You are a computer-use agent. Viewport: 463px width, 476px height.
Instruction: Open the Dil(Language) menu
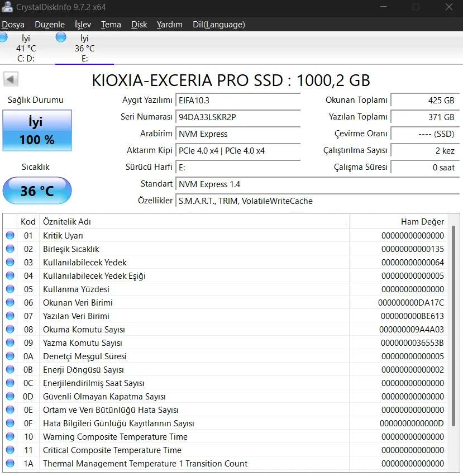pos(218,25)
